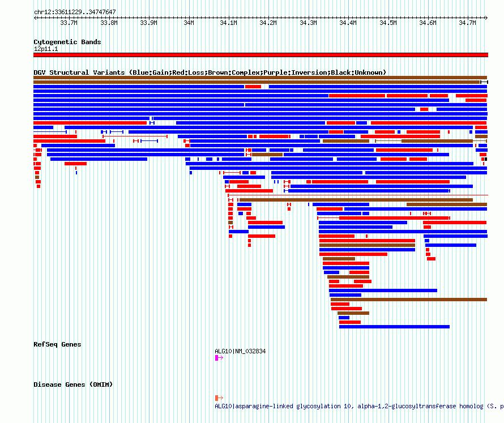This screenshot has width=504, height=423.
Task: Click the orange ALG10 OMIM disease gene glyph
Action: click(219, 398)
